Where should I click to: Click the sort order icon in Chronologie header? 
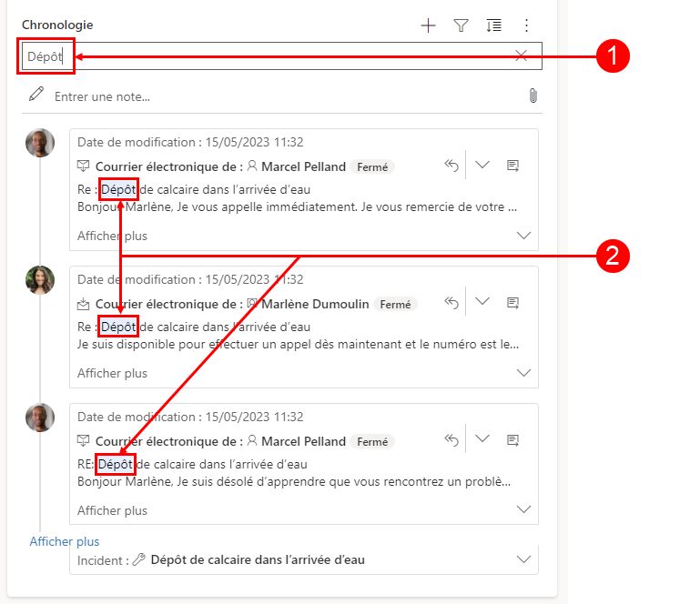(x=493, y=25)
